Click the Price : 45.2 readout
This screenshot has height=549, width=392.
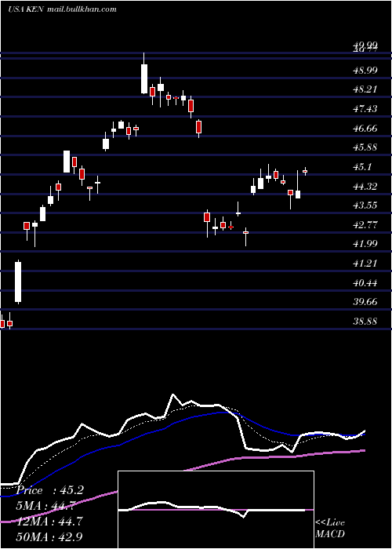pyautogui.click(x=50, y=490)
